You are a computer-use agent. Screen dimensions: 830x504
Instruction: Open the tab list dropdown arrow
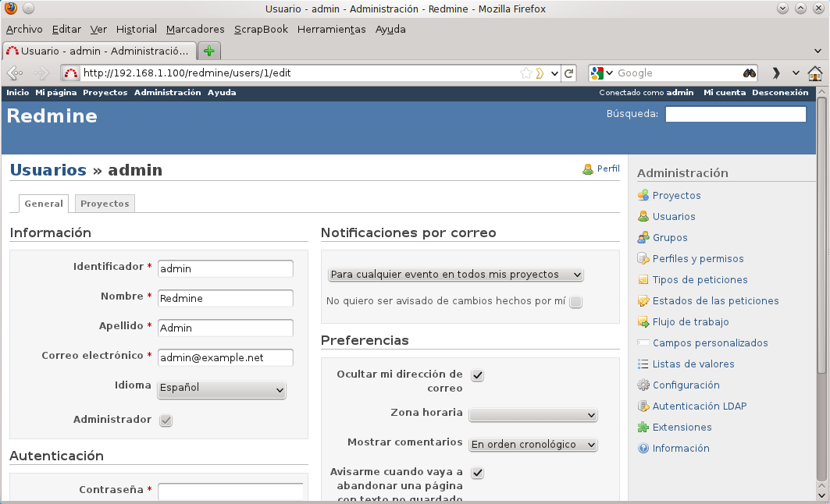point(818,51)
